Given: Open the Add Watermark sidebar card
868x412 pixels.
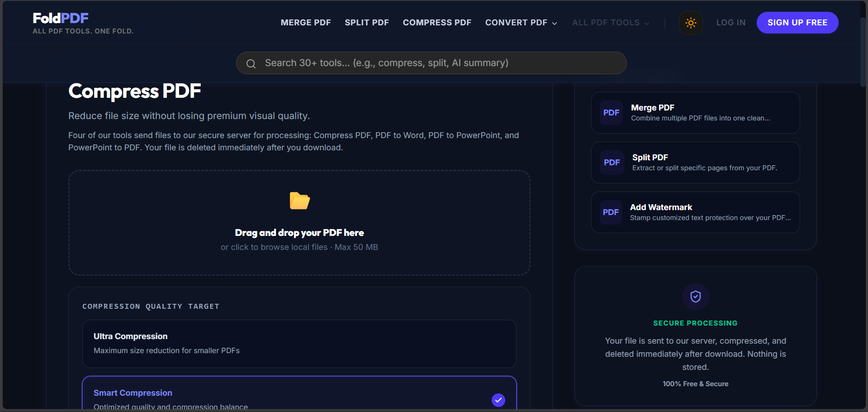Looking at the screenshot, I should 695,212.
